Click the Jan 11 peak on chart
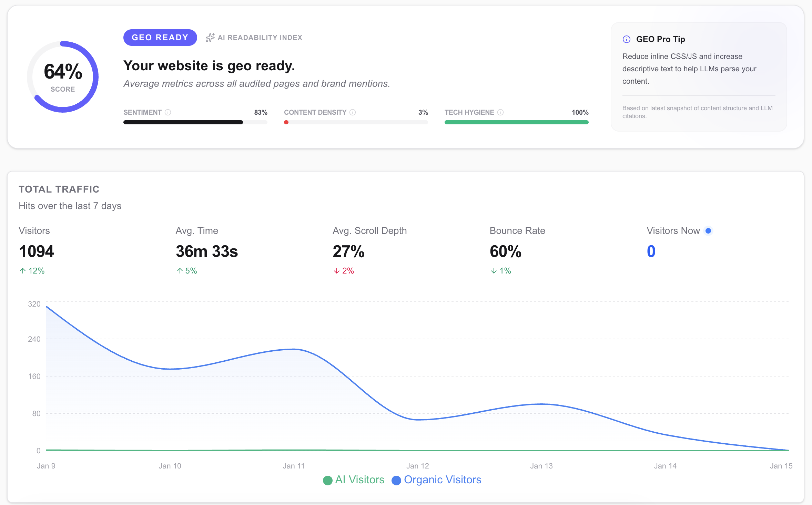Image resolution: width=812 pixels, height=505 pixels. coord(294,349)
